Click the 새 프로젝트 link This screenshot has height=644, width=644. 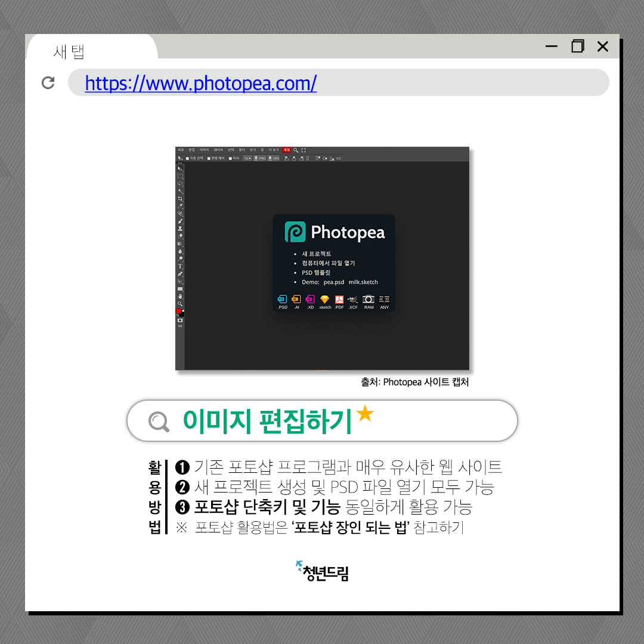316,254
